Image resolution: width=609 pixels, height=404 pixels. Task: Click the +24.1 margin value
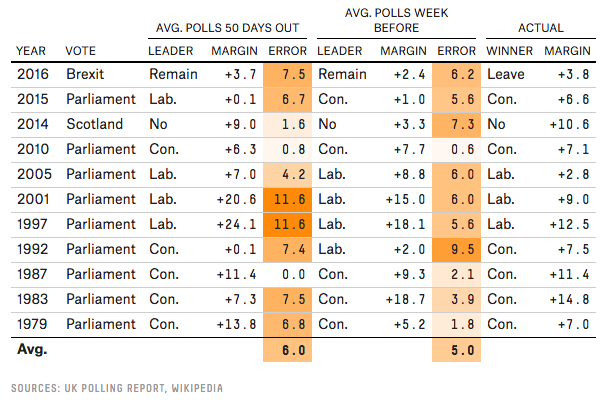(x=236, y=224)
